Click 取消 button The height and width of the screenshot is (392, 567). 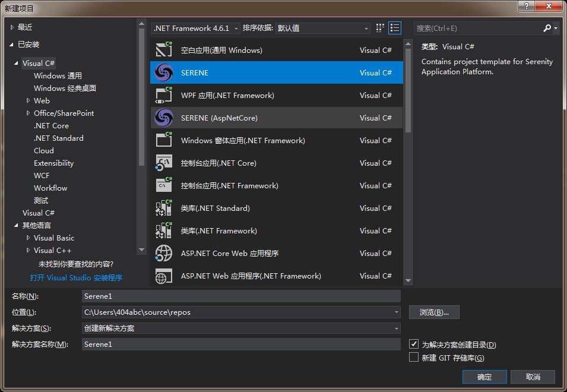click(x=533, y=377)
